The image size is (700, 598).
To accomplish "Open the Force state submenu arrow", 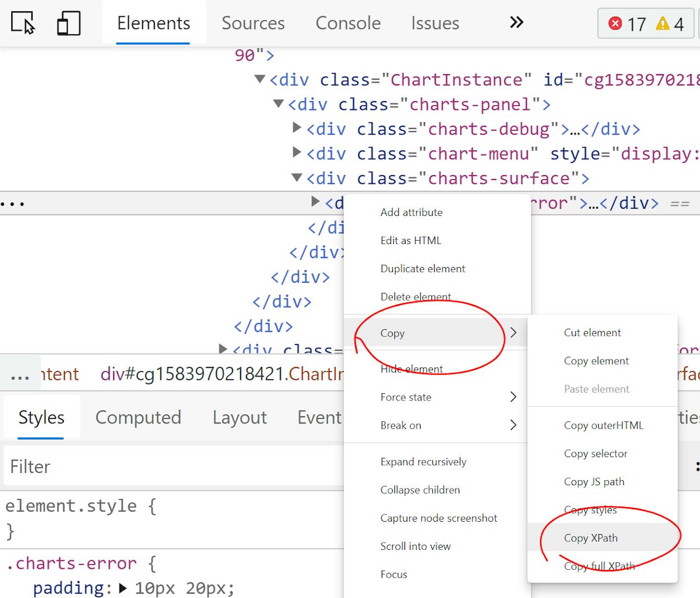I will (x=513, y=397).
